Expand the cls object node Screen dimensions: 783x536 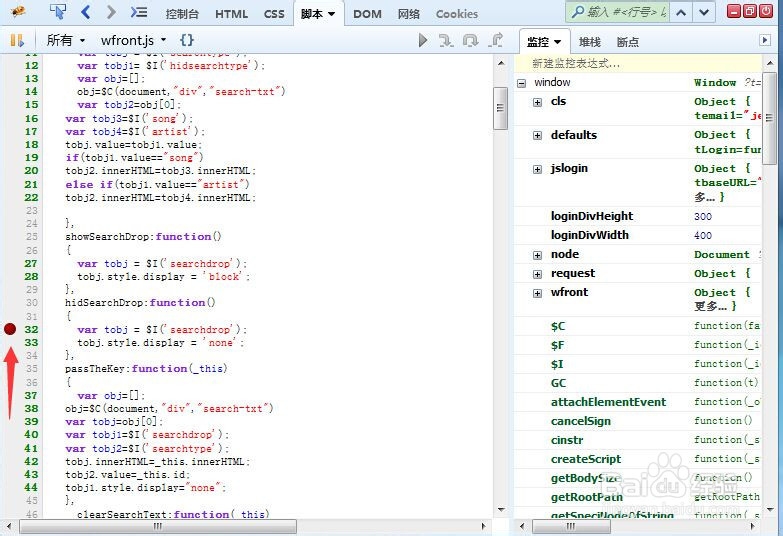537,102
